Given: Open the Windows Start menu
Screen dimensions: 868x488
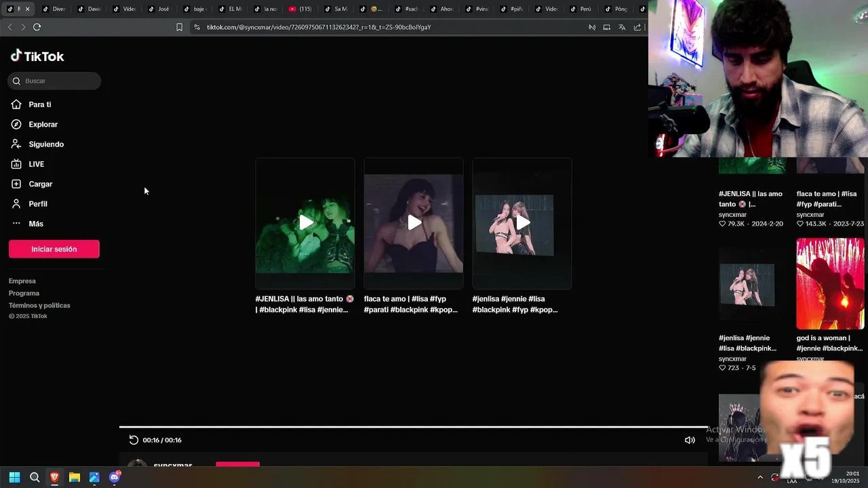Looking at the screenshot, I should tap(14, 477).
